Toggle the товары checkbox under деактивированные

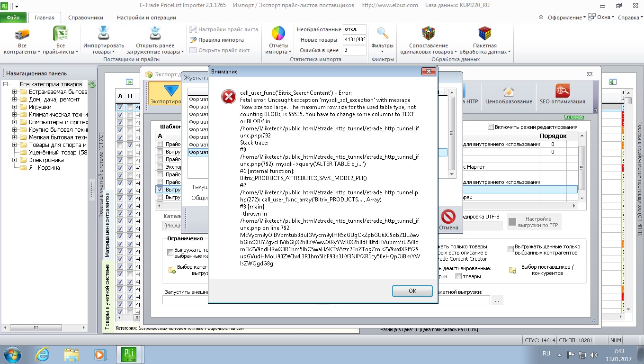click(458, 276)
